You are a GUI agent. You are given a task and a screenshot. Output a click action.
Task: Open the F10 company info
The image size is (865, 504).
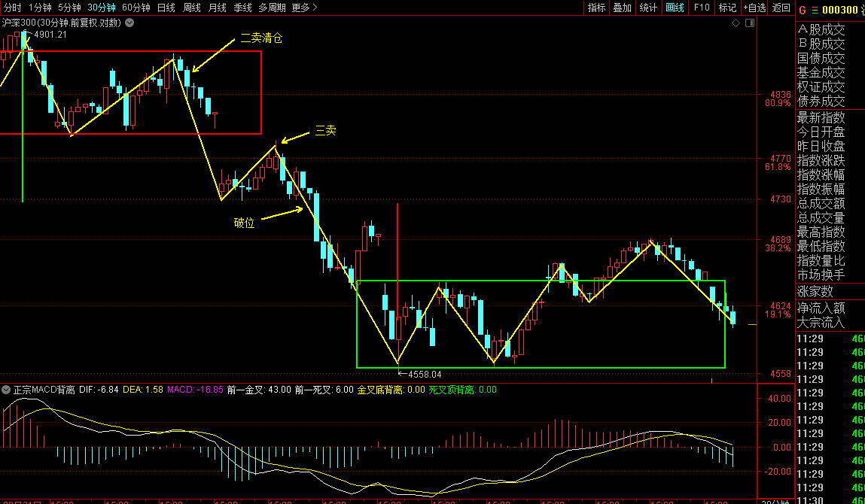click(x=702, y=8)
